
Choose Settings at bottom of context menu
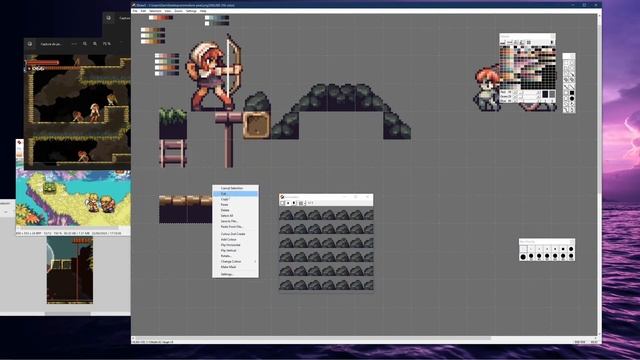[235, 274]
